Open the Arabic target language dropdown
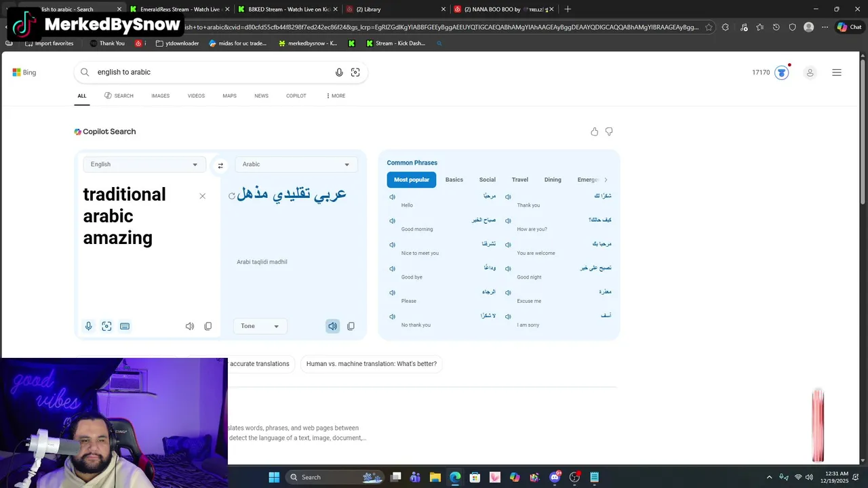The width and height of the screenshot is (868, 488). (x=296, y=164)
